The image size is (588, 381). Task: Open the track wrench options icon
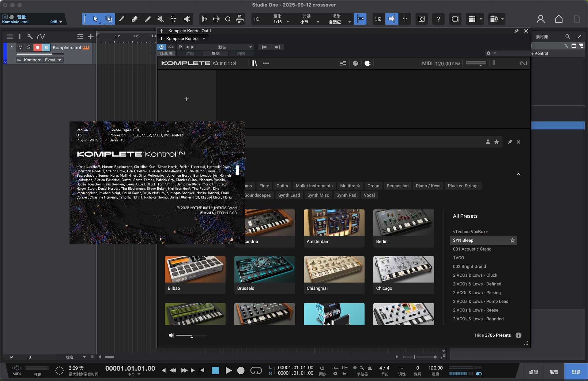[30, 36]
